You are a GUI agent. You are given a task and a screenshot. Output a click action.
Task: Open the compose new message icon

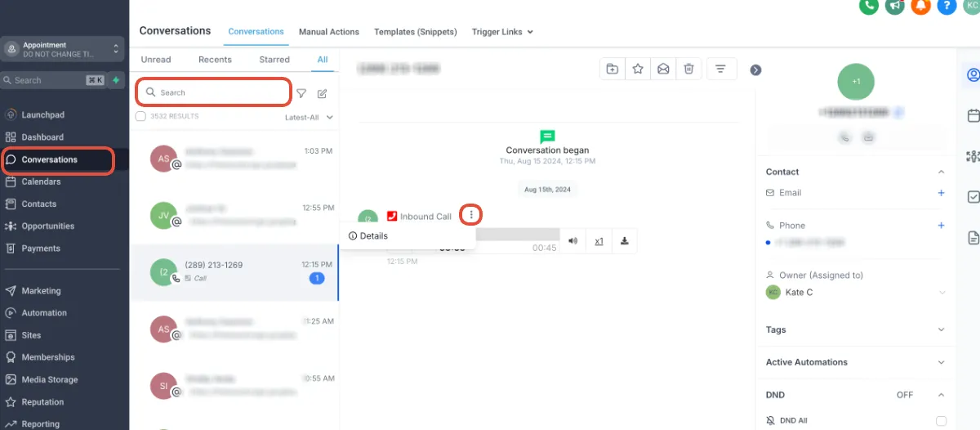click(x=322, y=93)
